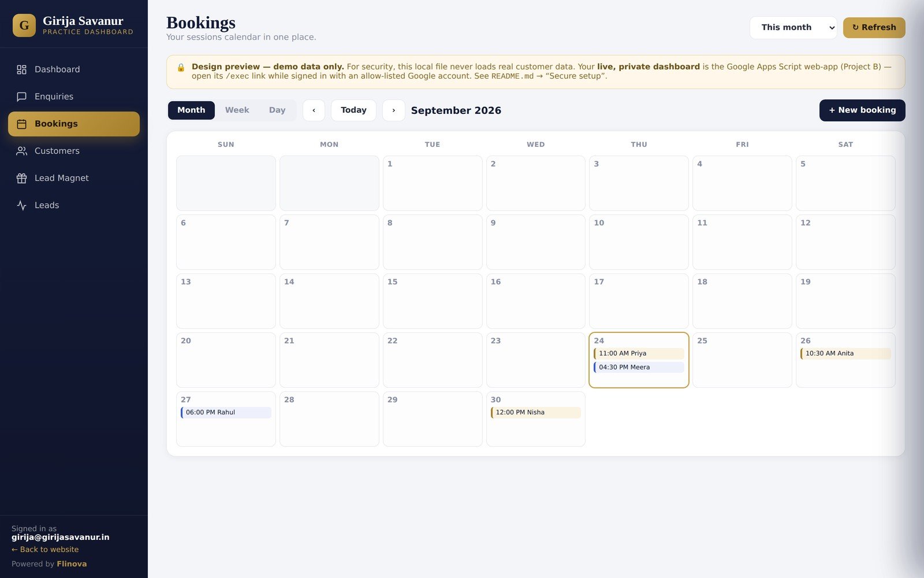Click the Bookings calendar icon in sidebar
924x578 pixels.
pyautogui.click(x=21, y=124)
